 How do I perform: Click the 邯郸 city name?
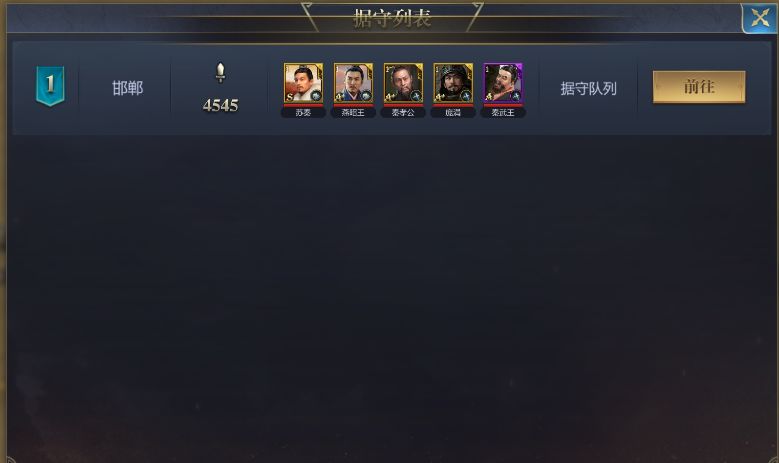(x=127, y=88)
